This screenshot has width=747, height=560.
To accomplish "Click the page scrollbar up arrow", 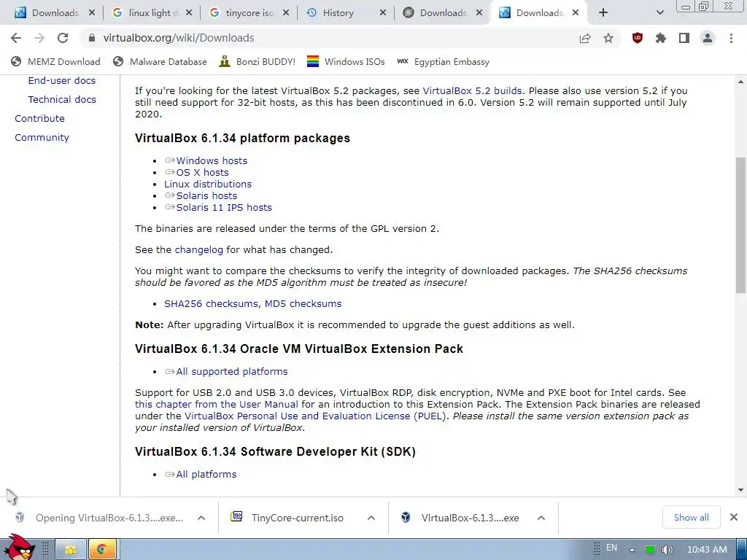I will click(x=741, y=82).
